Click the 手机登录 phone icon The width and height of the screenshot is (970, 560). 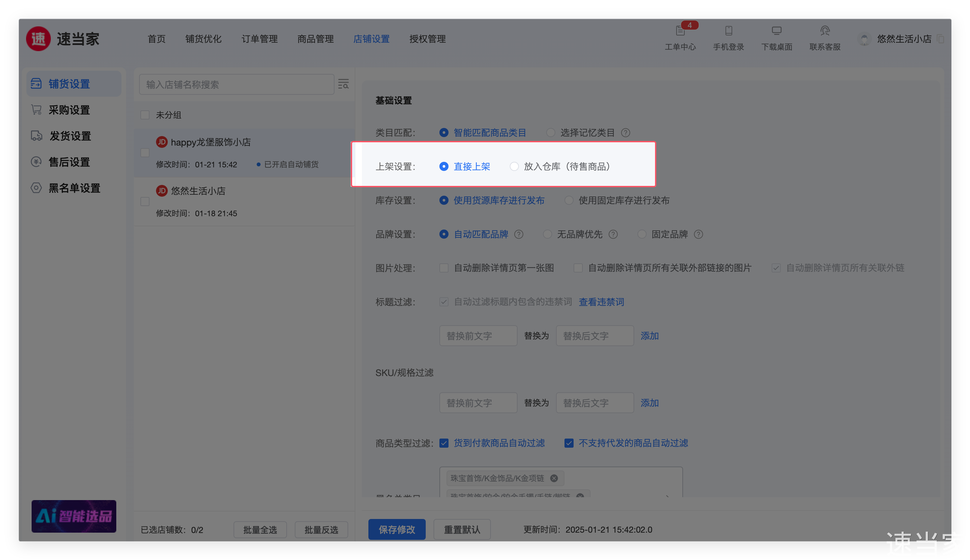(x=728, y=31)
